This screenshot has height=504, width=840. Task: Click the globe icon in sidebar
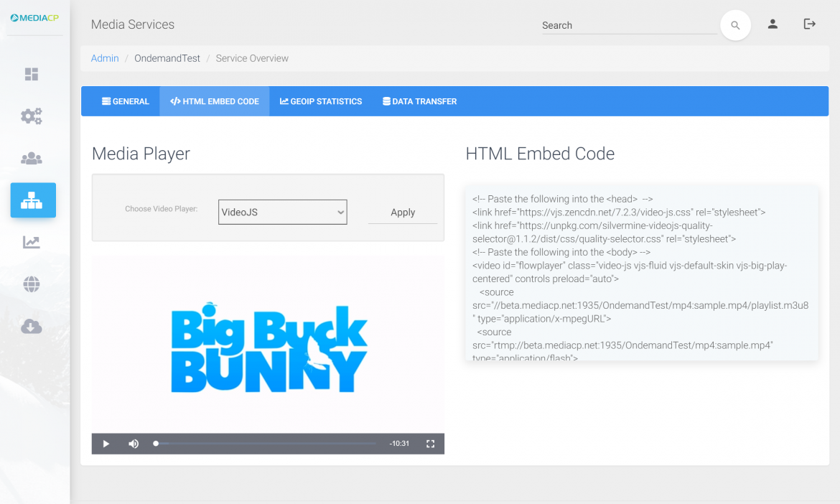(x=32, y=285)
